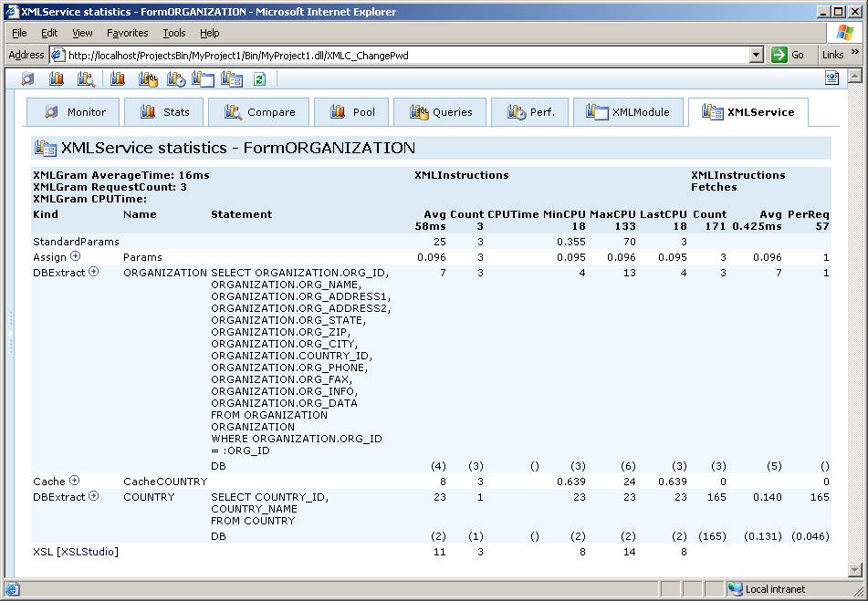Open the Favorites menu
Image resolution: width=868 pixels, height=601 pixels.
click(x=127, y=33)
